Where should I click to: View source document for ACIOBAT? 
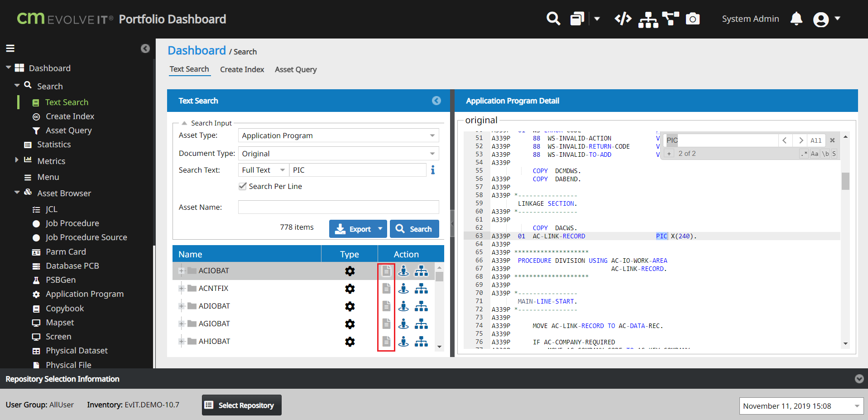click(x=386, y=271)
